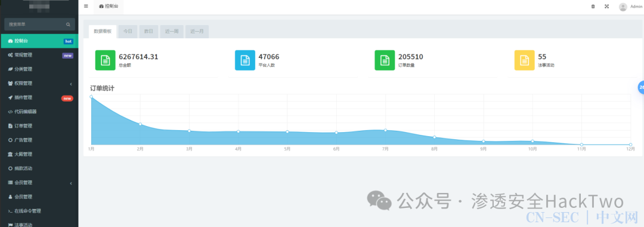Click the magnifier icon in sidebar search
The height and width of the screenshot is (227, 644).
[68, 24]
